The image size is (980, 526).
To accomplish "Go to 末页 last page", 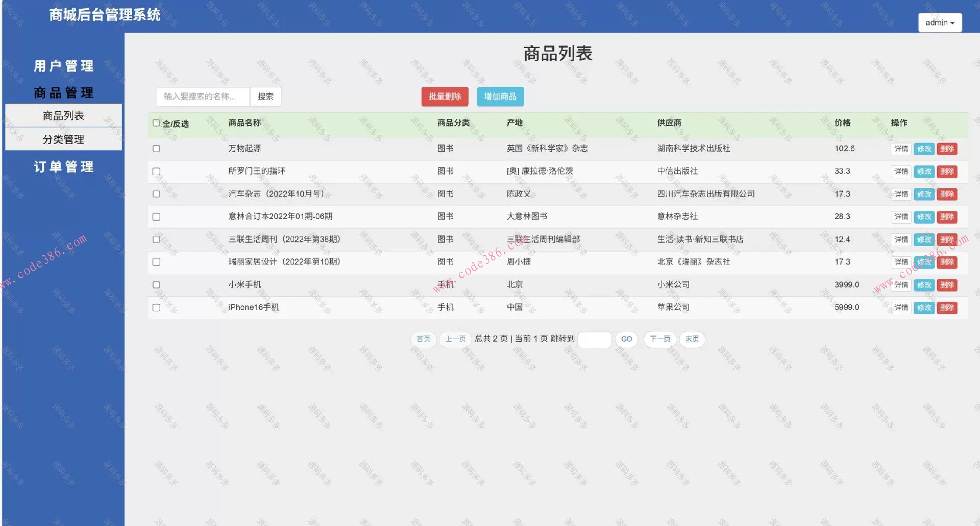I will pos(692,339).
